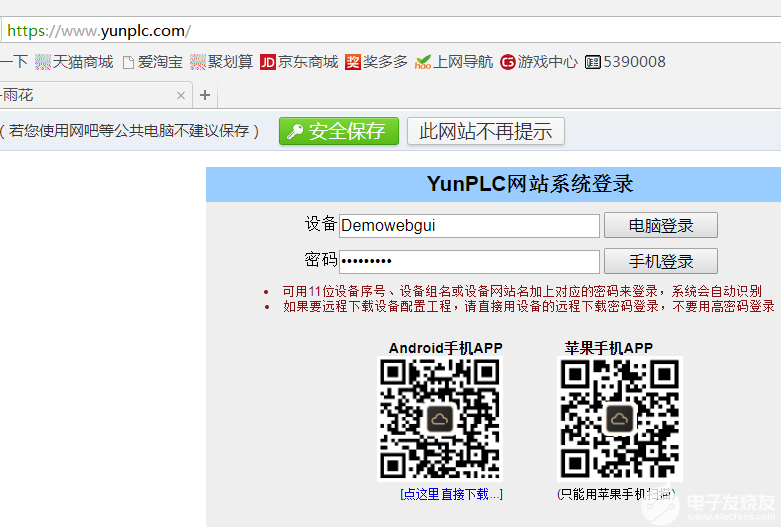781x527 pixels.
Task: Close the 雨花 tab
Action: (181, 96)
